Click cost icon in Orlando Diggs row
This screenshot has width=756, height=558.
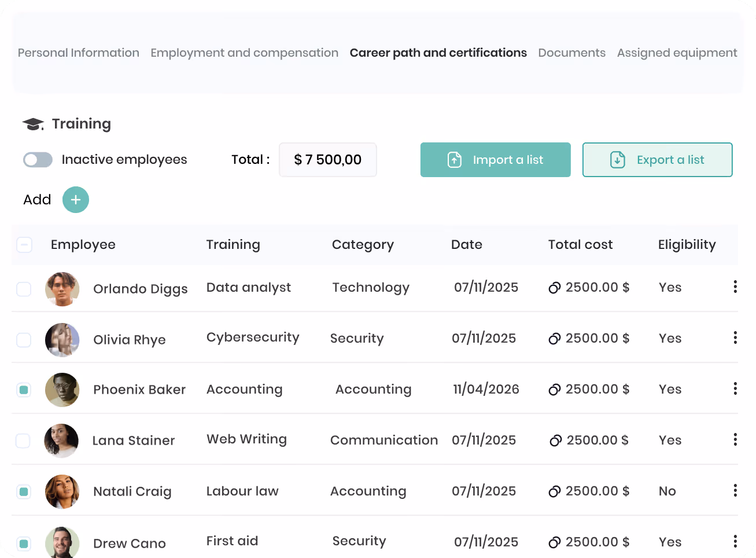click(x=555, y=288)
